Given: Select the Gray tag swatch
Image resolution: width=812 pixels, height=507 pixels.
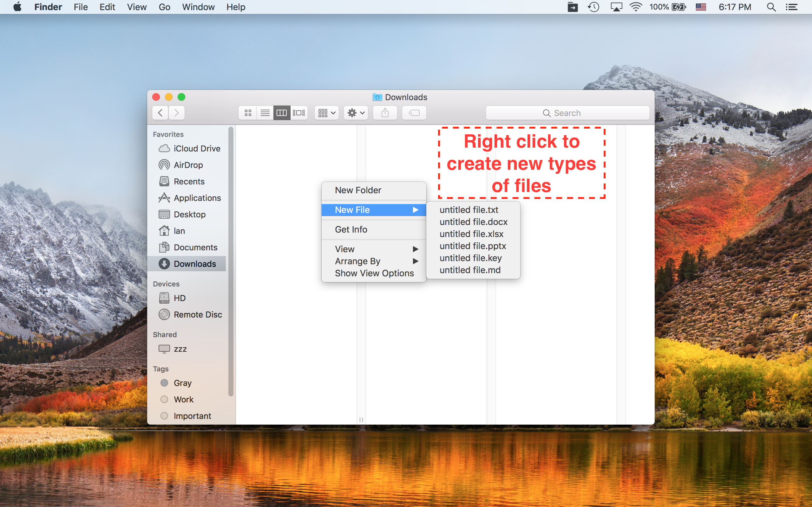Looking at the screenshot, I should [164, 382].
